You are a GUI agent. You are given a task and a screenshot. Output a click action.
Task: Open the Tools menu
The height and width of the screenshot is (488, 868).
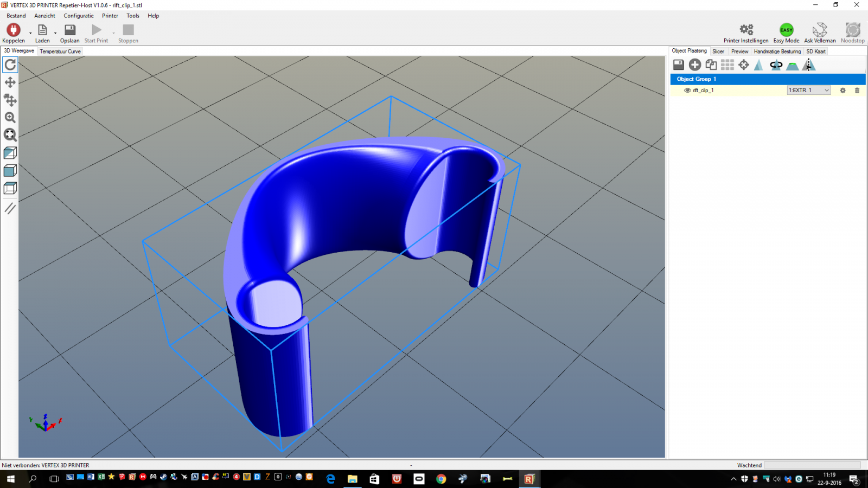[x=133, y=16]
